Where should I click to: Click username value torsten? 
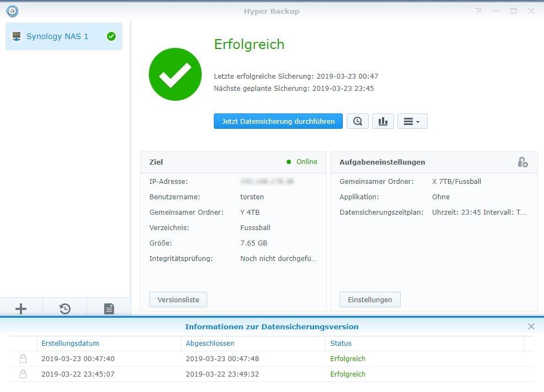tap(252, 197)
